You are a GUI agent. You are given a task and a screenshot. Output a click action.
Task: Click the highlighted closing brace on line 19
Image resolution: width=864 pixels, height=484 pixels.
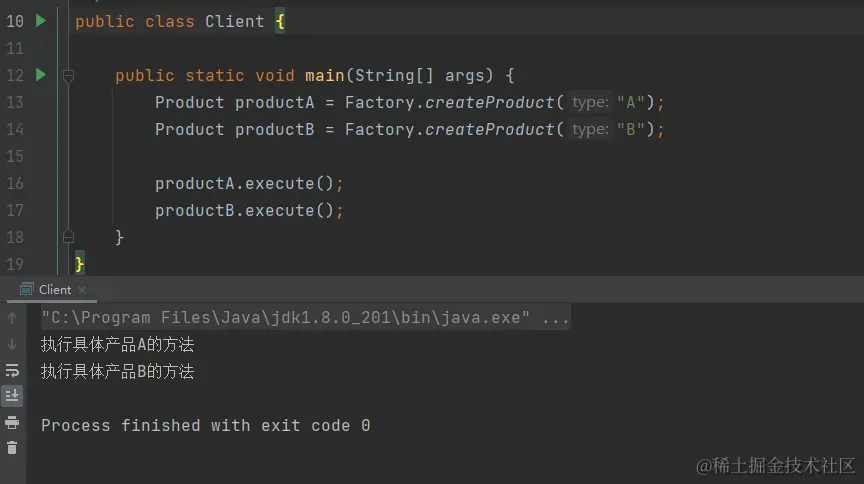(x=80, y=264)
